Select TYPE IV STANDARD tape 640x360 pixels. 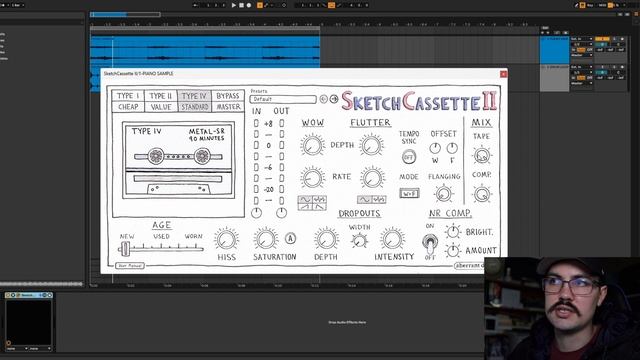pyautogui.click(x=194, y=101)
